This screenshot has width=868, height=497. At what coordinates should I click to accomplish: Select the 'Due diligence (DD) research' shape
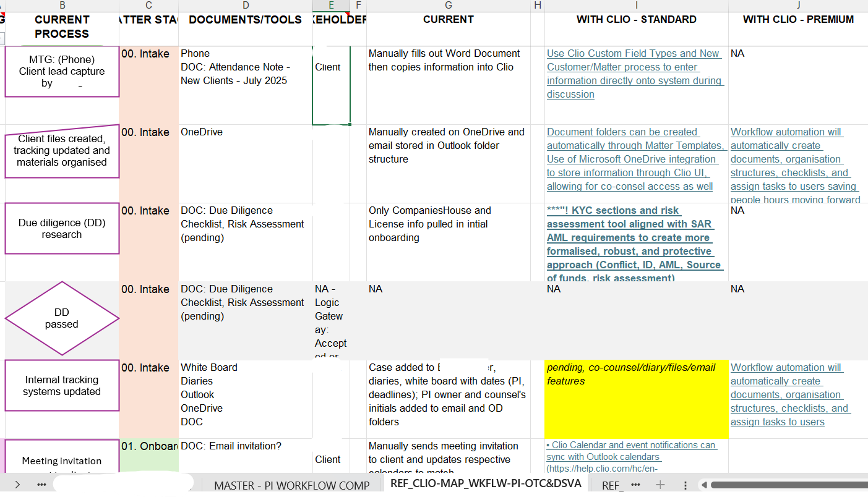pos(61,228)
